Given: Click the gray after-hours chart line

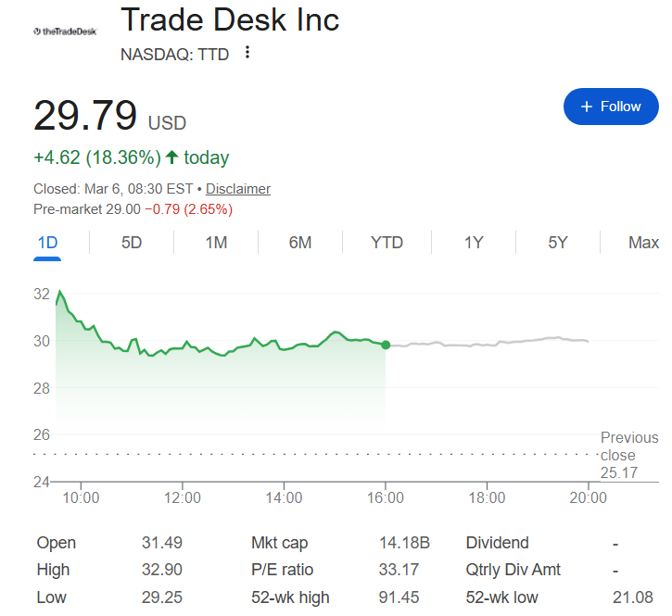Looking at the screenshot, I should 491,344.
